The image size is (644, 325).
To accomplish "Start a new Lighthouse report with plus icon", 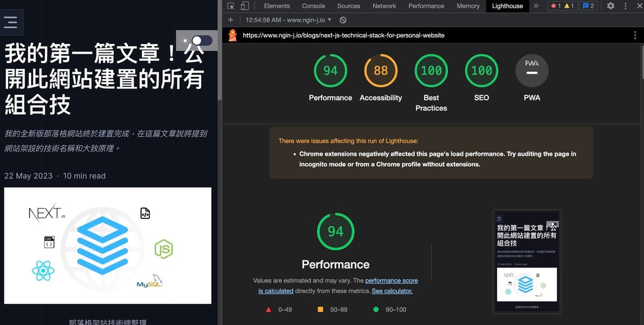I will [231, 20].
